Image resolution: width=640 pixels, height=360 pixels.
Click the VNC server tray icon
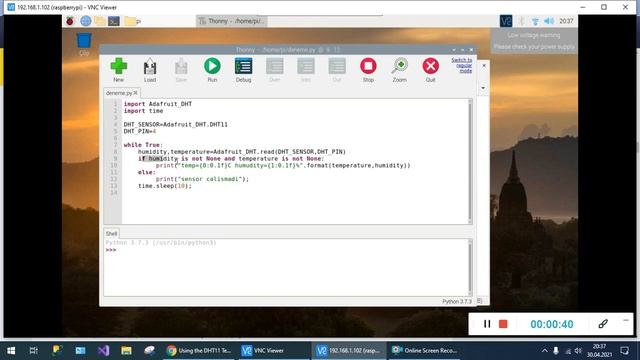[506, 21]
